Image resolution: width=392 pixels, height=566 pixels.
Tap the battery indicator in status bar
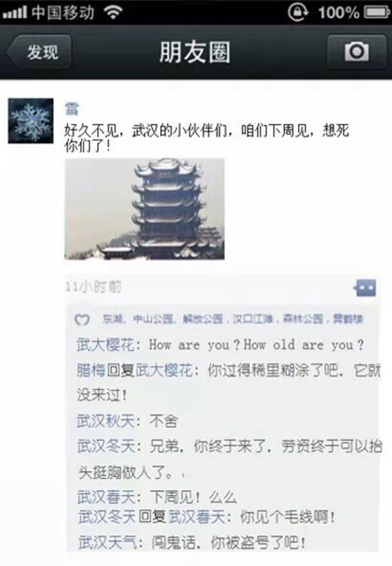tap(376, 12)
